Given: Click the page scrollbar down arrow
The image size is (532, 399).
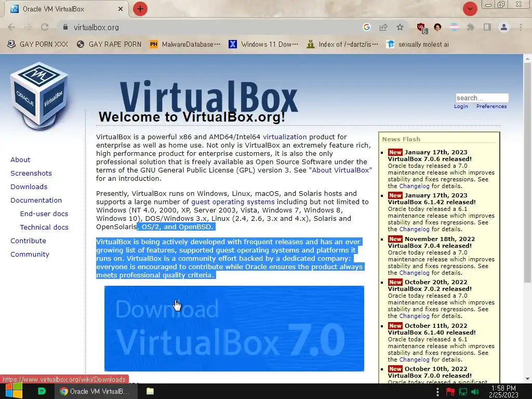Looking at the screenshot, I should (527, 379).
